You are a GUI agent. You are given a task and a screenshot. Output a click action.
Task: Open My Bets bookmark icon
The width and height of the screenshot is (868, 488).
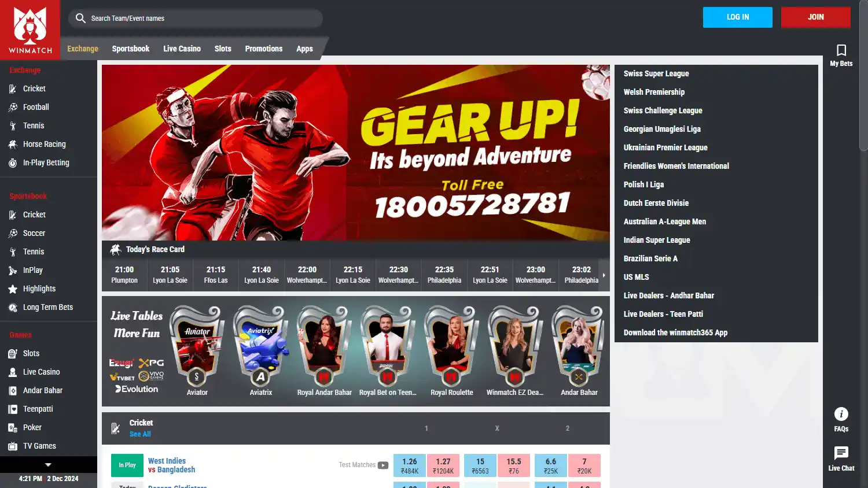click(841, 50)
